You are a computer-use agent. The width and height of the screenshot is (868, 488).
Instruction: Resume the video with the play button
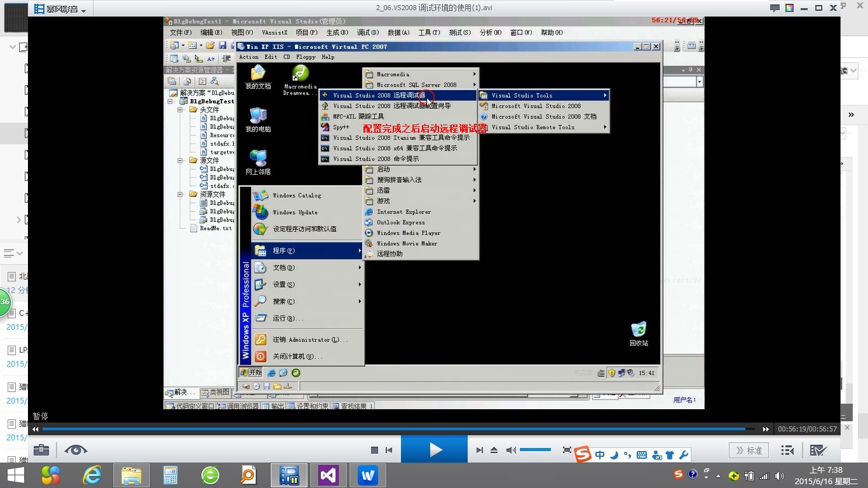pyautogui.click(x=435, y=450)
